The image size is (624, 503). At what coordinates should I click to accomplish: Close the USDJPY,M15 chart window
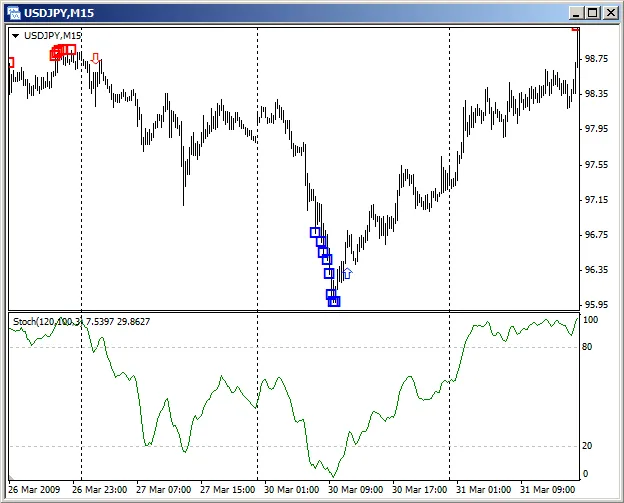(x=609, y=13)
